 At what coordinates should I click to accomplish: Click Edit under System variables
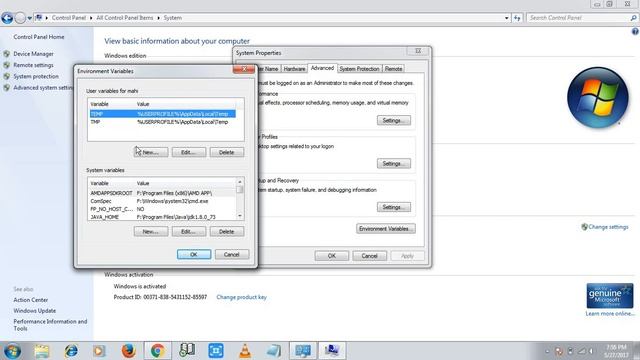[x=189, y=231]
